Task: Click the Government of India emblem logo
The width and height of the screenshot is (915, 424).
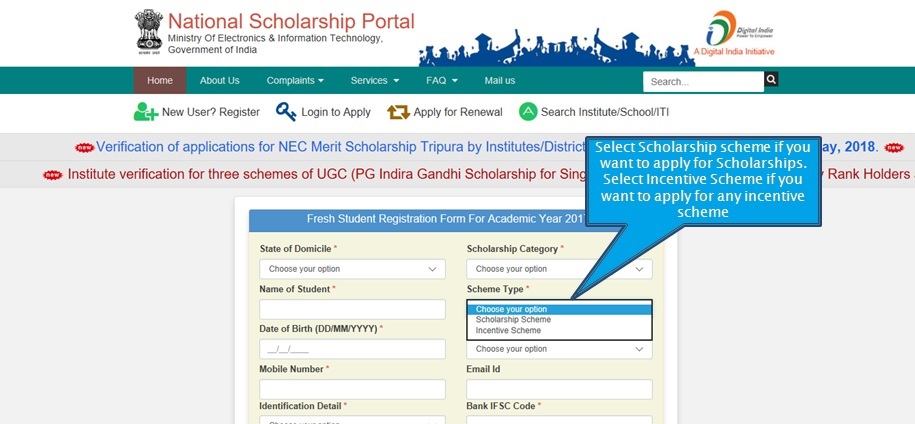Action: click(149, 32)
